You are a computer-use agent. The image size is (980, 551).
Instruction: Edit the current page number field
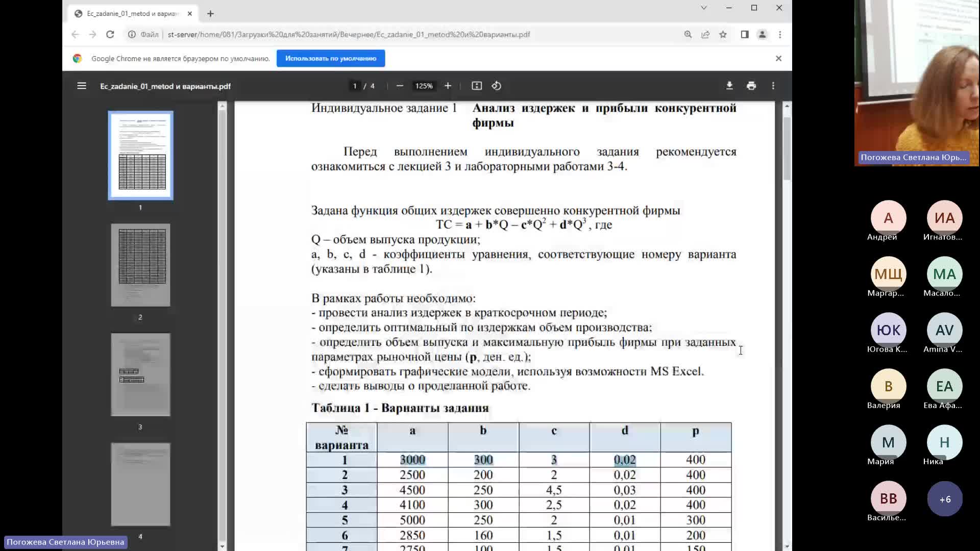tap(355, 86)
